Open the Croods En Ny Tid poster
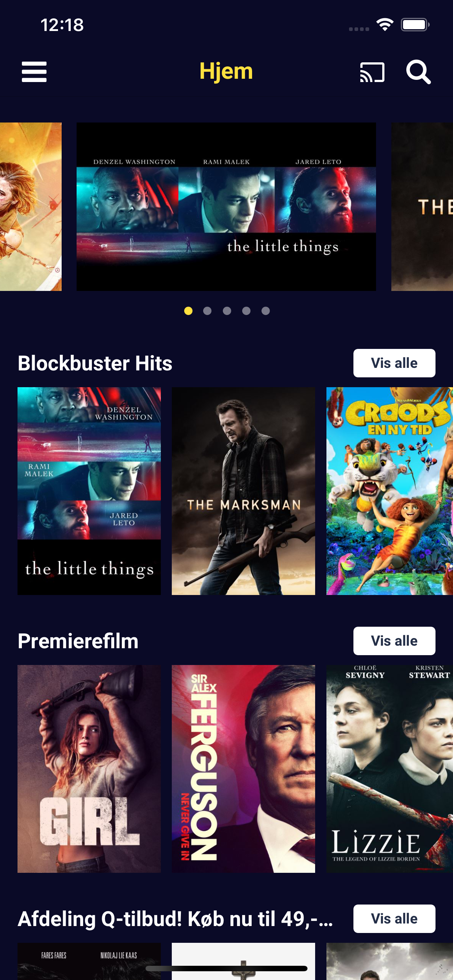 390,491
